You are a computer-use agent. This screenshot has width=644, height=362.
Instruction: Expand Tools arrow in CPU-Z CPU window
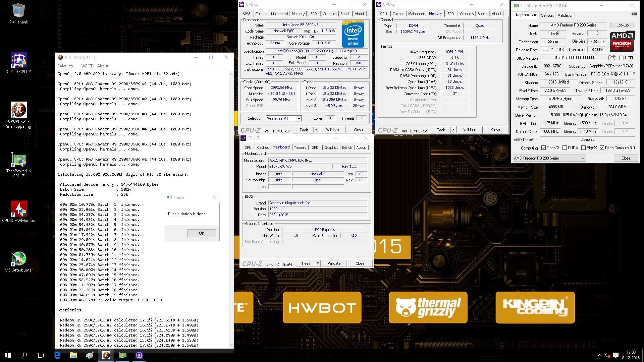tap(316, 129)
